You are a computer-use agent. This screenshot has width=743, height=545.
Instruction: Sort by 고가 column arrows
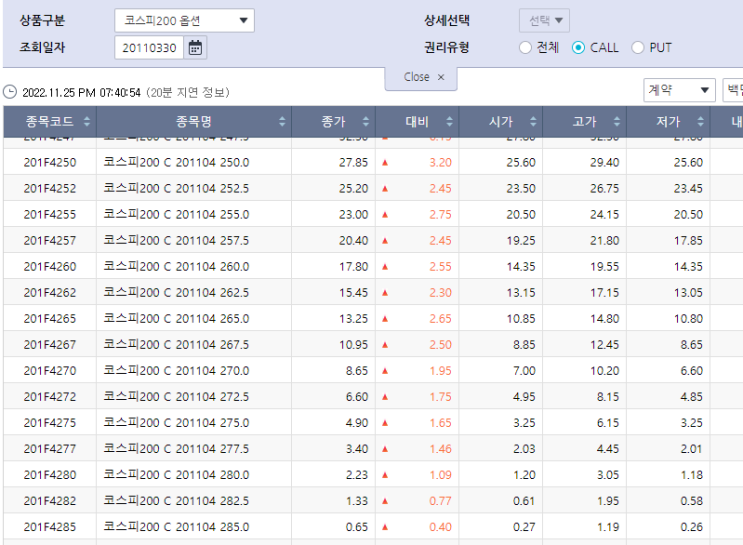point(617,122)
